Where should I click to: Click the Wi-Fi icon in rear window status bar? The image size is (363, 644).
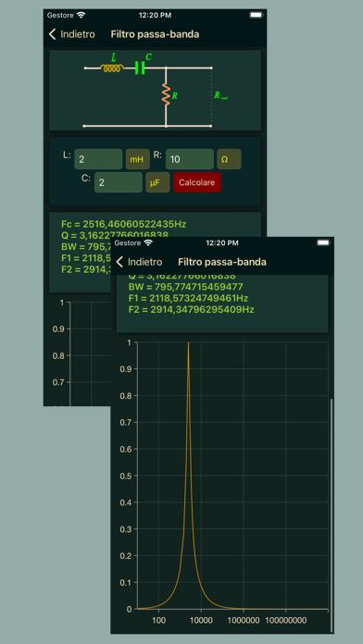(81, 15)
